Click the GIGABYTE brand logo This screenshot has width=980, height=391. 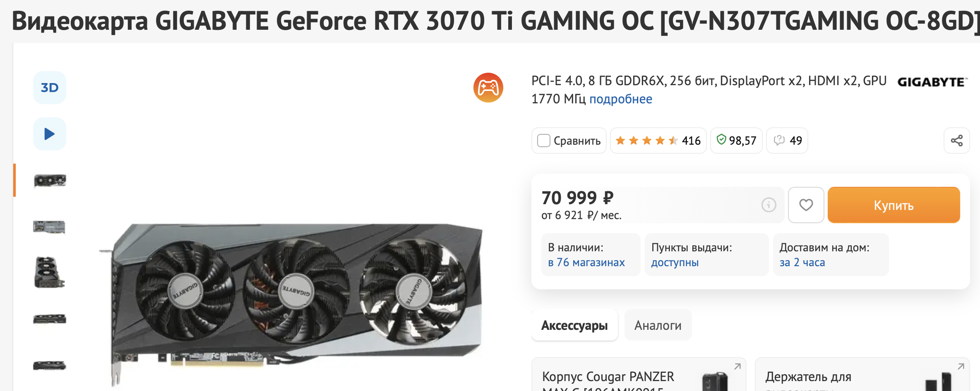point(932,82)
